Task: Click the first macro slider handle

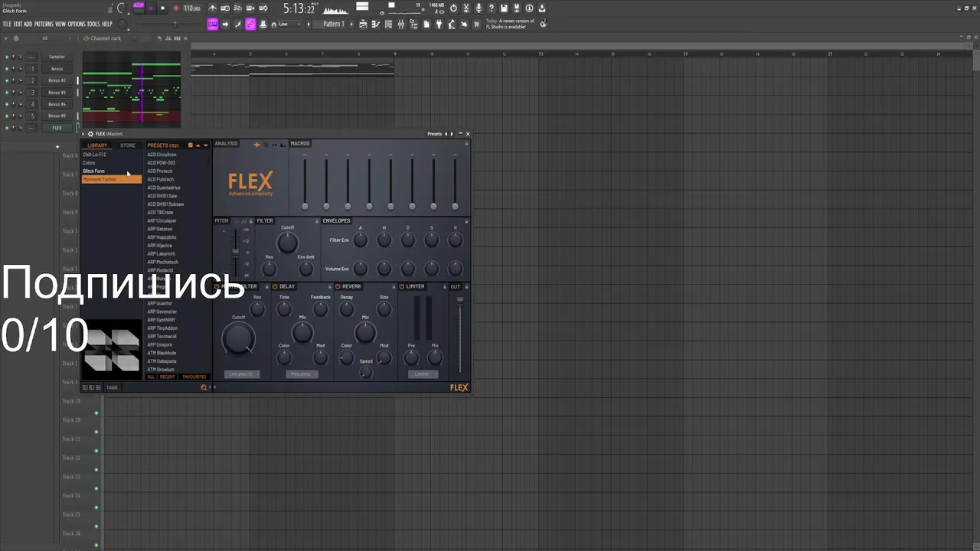Action: click(x=305, y=207)
